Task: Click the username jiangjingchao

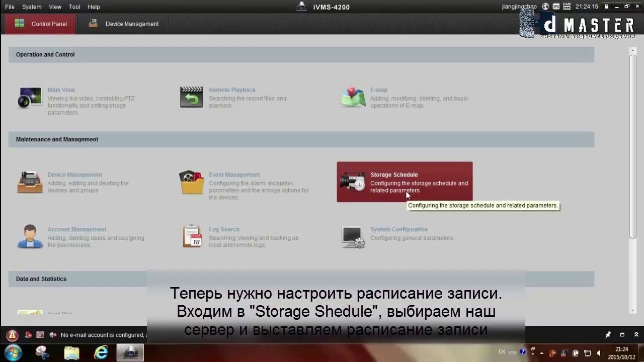Action: (x=519, y=7)
